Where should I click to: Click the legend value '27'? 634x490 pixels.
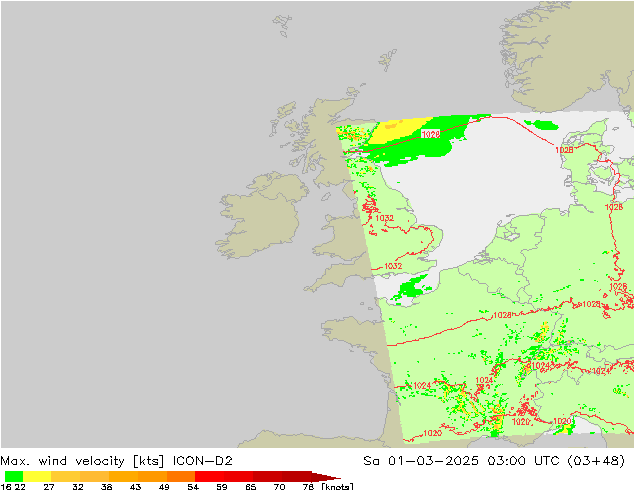(49, 486)
